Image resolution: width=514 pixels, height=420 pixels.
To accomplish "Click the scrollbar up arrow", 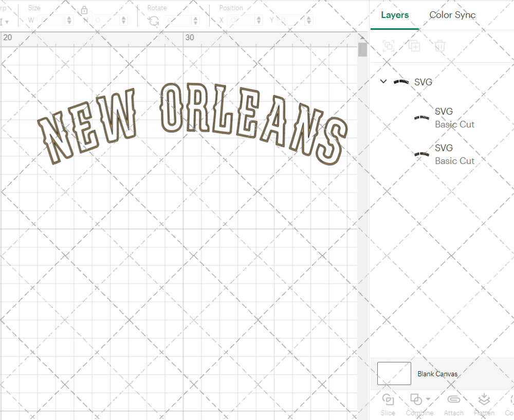I will [362, 36].
